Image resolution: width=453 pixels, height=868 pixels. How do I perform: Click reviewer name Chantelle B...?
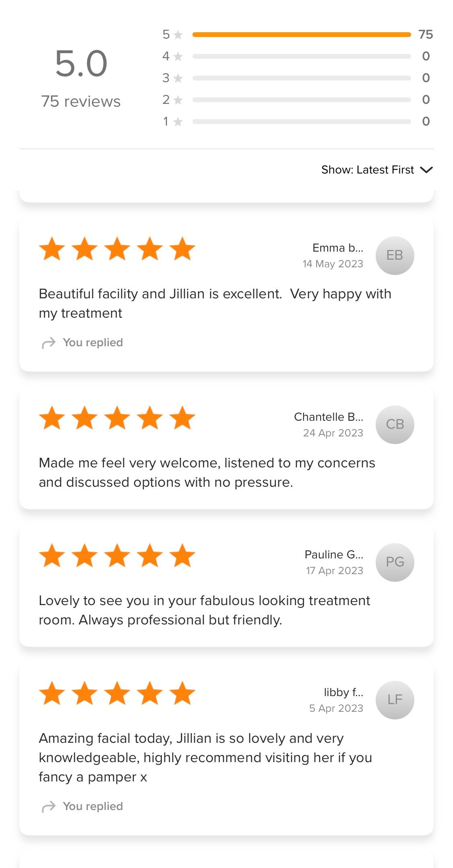(328, 417)
